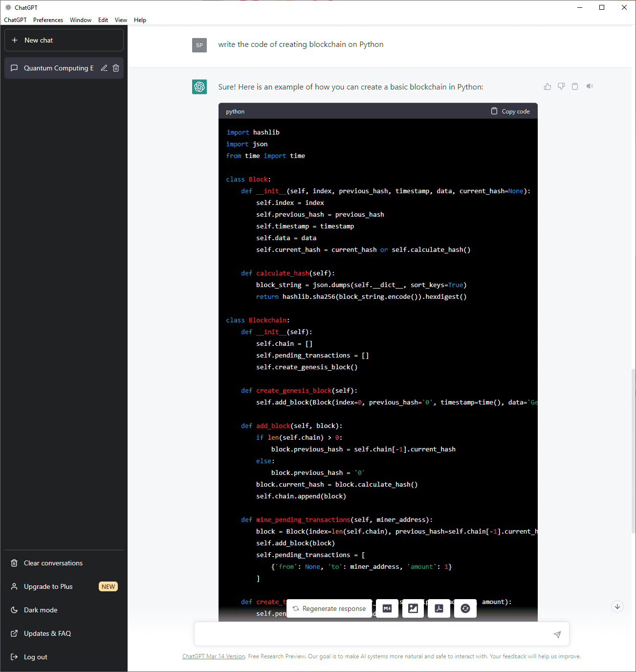Click the user prompt about blockchain code

pyautogui.click(x=301, y=45)
